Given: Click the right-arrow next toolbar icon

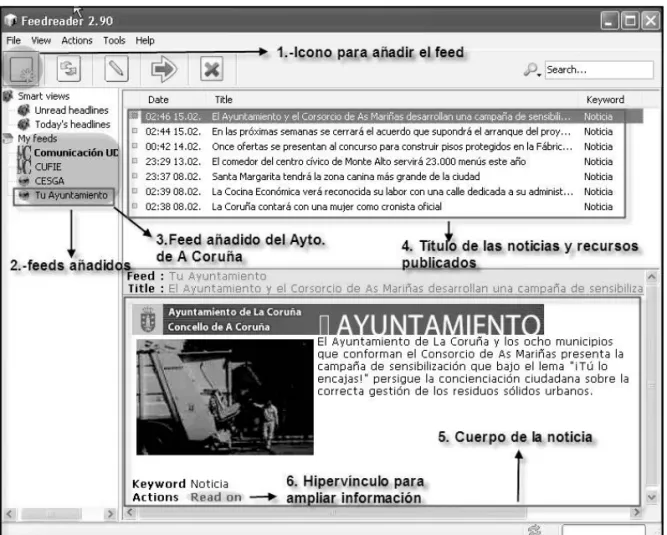Looking at the screenshot, I should point(164,68).
